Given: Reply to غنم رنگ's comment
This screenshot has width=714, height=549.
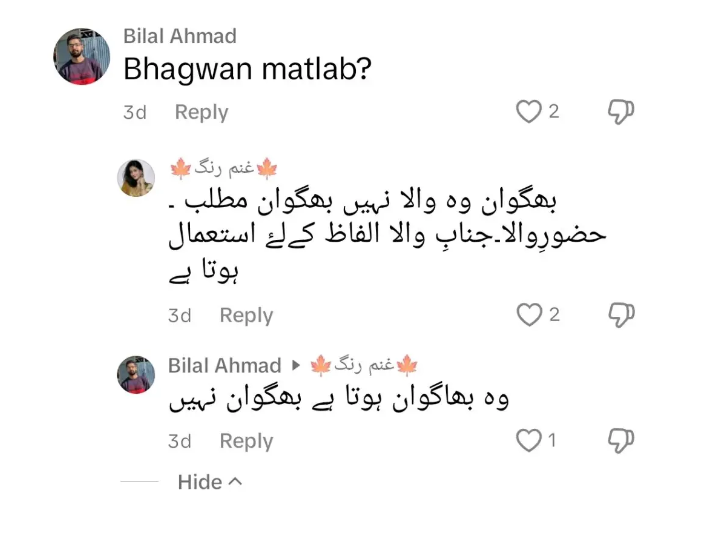Looking at the screenshot, I should tap(246, 315).
